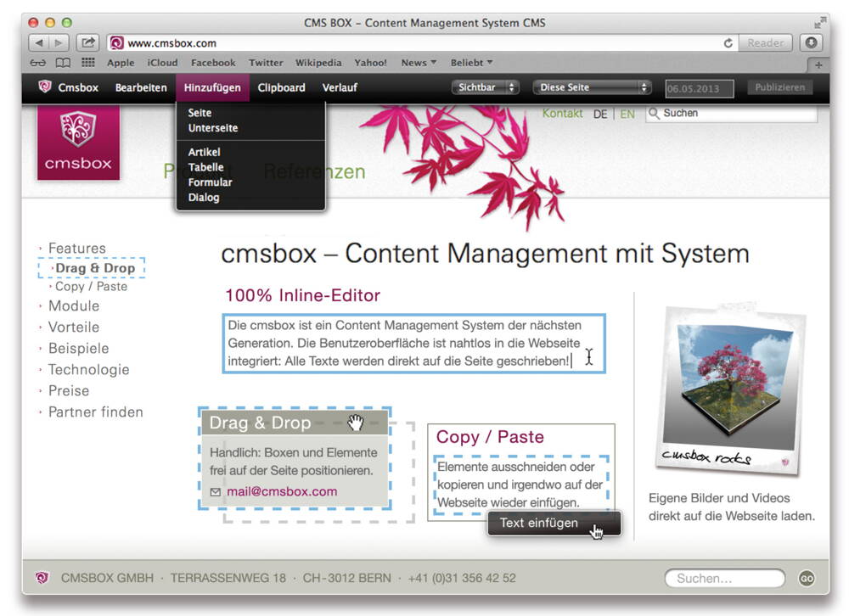Open the Sichtbar dropdown

(x=485, y=87)
